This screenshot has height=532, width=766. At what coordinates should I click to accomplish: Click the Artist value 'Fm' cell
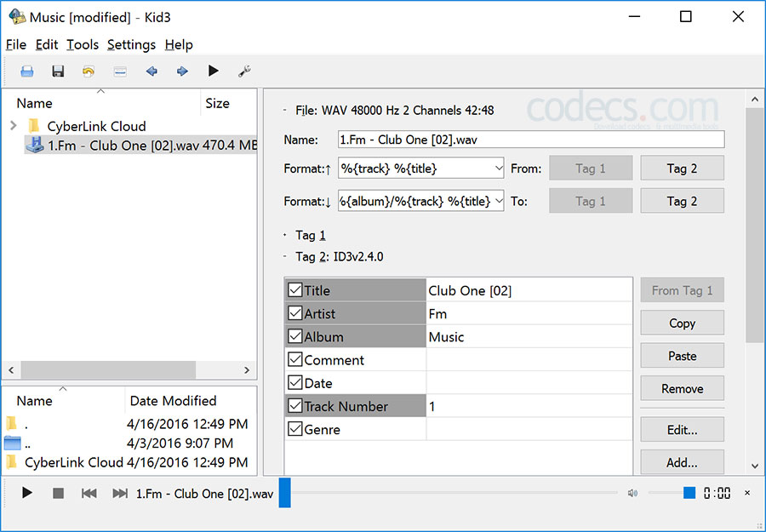click(529, 313)
